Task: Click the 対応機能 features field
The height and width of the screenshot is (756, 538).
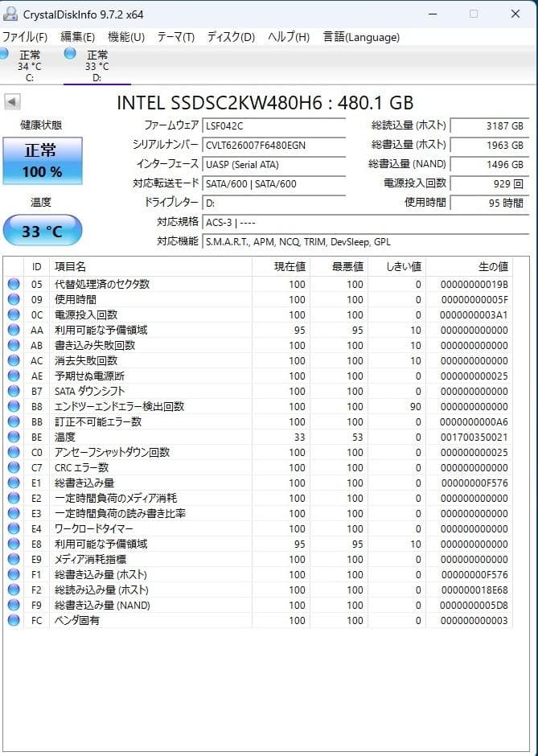Action: (x=365, y=241)
